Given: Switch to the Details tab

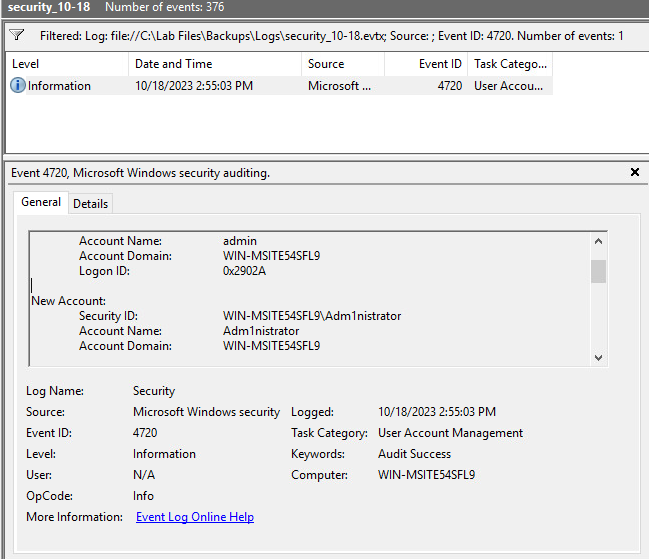Looking at the screenshot, I should click(90, 204).
